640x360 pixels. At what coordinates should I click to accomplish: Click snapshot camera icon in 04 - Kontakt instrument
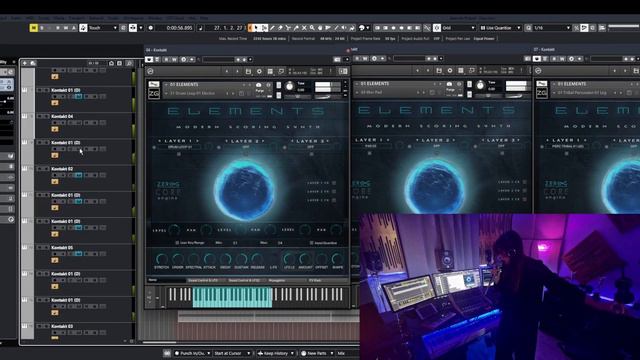258,85
